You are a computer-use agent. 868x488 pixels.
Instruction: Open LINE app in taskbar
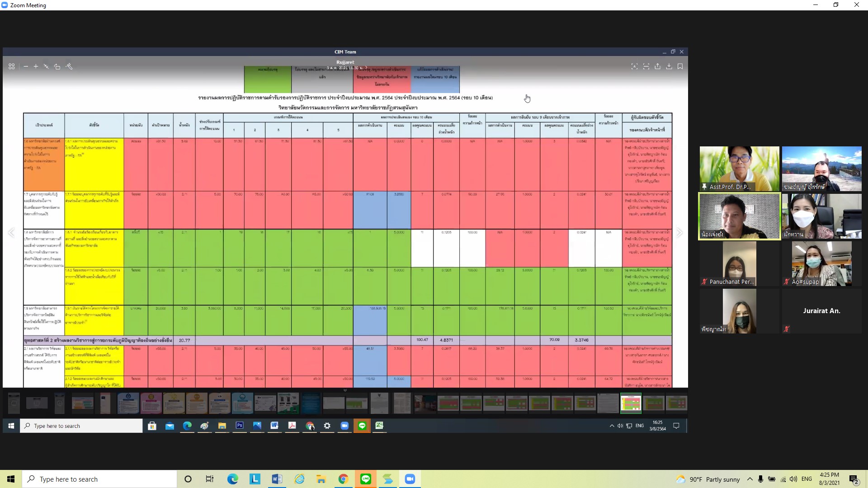(x=366, y=479)
